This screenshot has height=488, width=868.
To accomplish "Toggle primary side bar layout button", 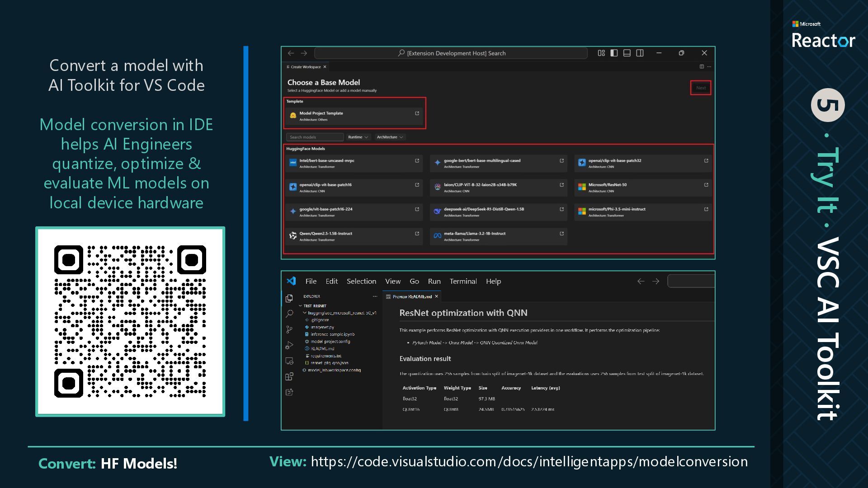I will tap(614, 53).
